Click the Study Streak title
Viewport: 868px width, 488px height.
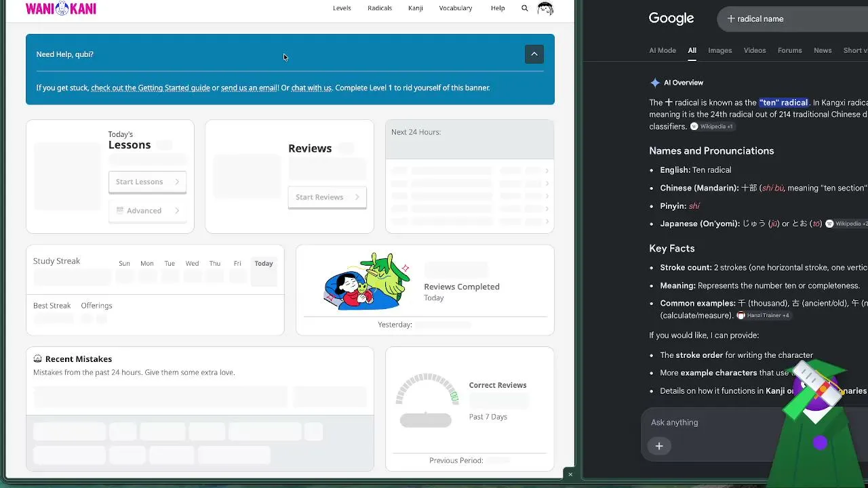click(56, 261)
